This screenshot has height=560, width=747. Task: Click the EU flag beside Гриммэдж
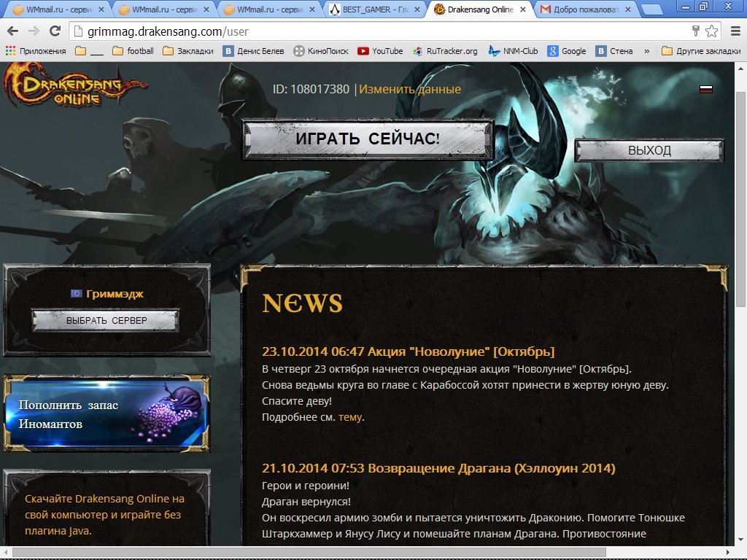(x=76, y=293)
